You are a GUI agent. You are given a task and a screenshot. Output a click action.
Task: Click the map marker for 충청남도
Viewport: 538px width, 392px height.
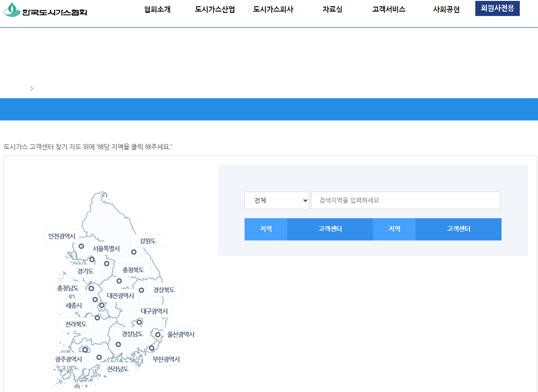tap(91, 288)
